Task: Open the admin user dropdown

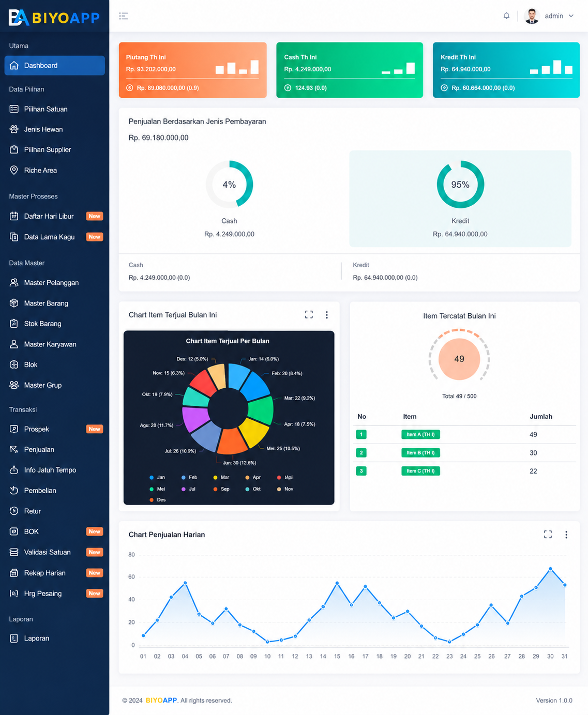Action: pyautogui.click(x=549, y=16)
